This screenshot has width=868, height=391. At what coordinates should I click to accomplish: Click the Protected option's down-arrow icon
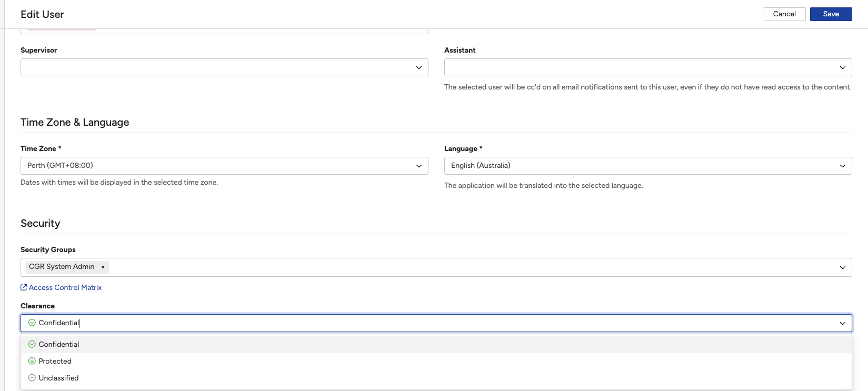[32, 361]
